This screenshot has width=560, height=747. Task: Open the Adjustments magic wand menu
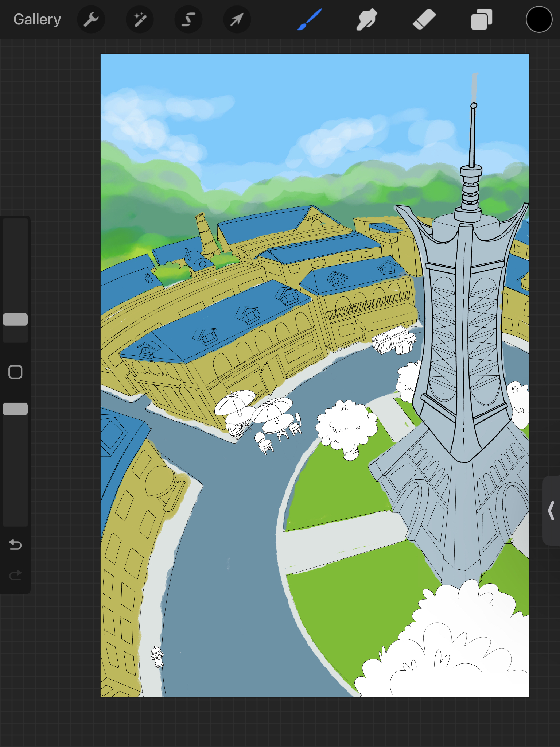[140, 19]
